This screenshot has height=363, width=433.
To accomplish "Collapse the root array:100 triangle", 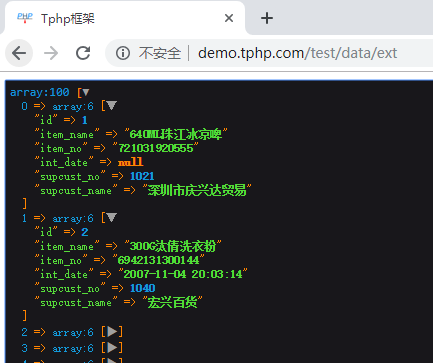I will [86, 92].
